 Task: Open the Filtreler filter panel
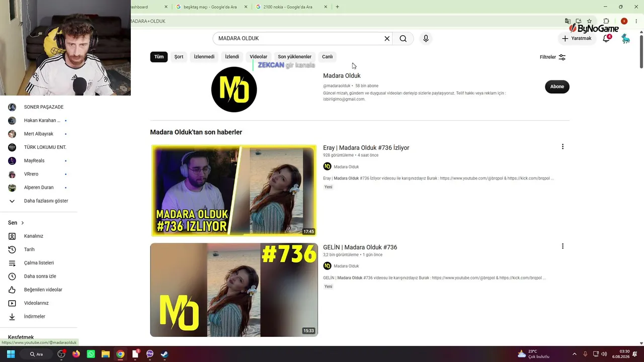(x=552, y=57)
